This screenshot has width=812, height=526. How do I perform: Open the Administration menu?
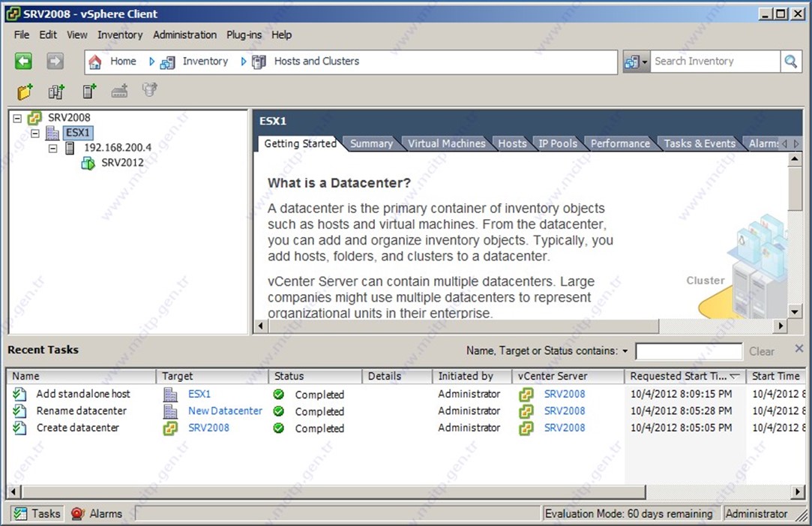[185, 35]
